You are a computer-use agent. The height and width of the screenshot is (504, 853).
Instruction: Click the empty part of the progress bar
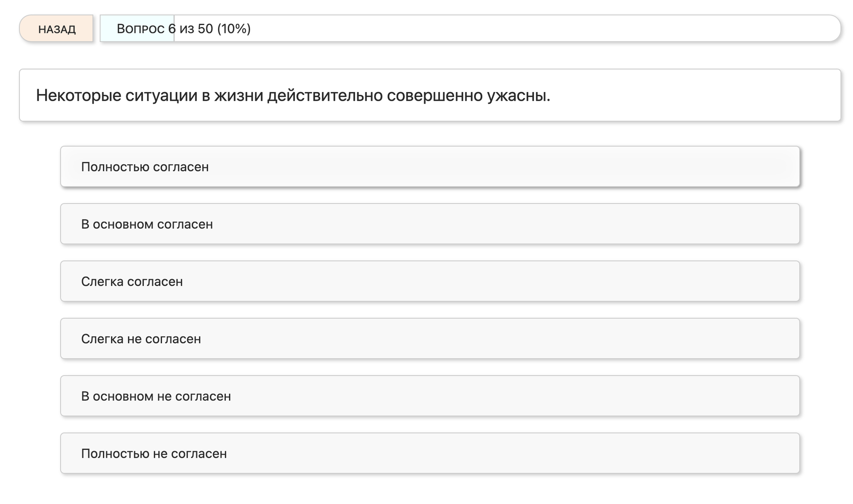point(541,29)
